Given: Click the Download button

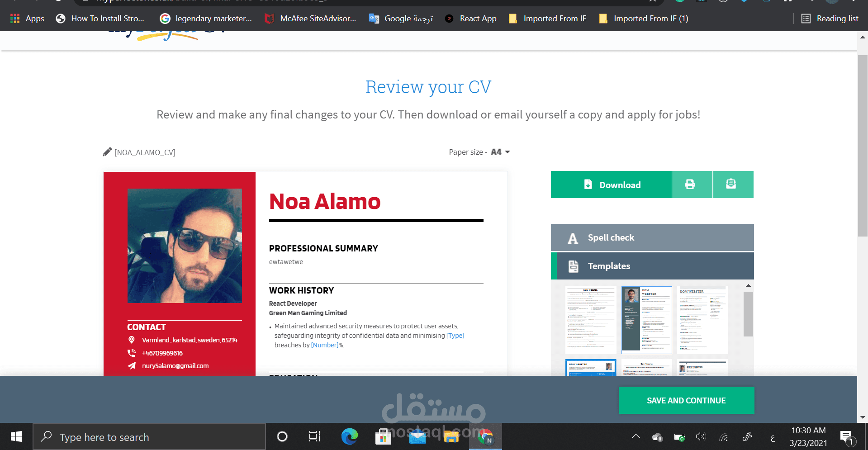Looking at the screenshot, I should [611, 185].
